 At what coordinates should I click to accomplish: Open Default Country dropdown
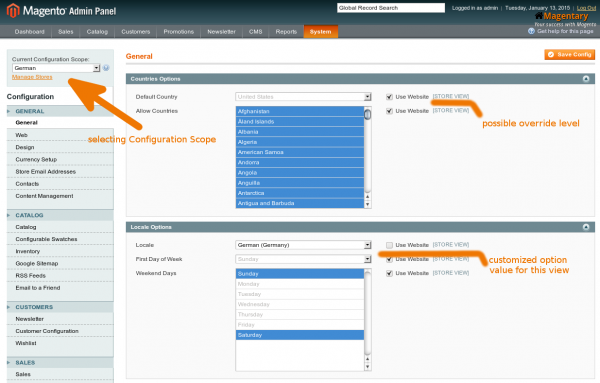[x=303, y=97]
